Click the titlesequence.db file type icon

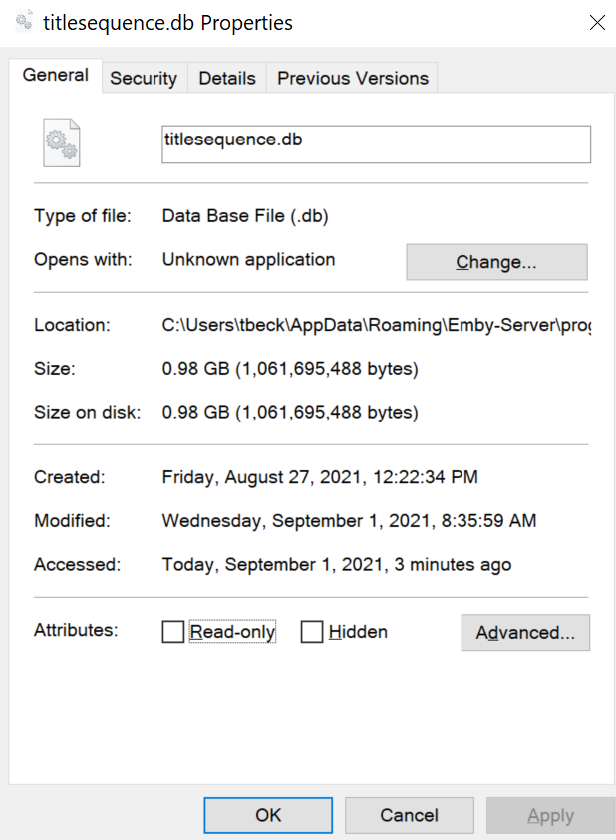[62, 143]
